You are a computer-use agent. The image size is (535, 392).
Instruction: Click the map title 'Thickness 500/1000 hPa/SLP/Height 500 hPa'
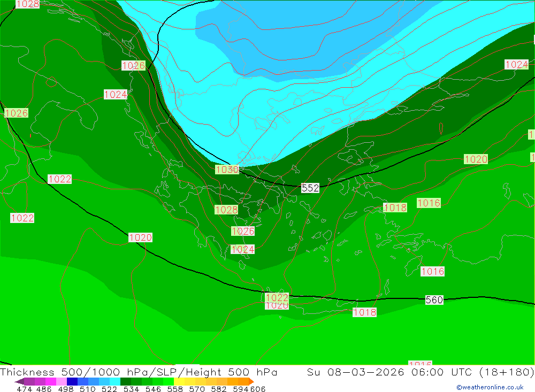[x=139, y=372]
